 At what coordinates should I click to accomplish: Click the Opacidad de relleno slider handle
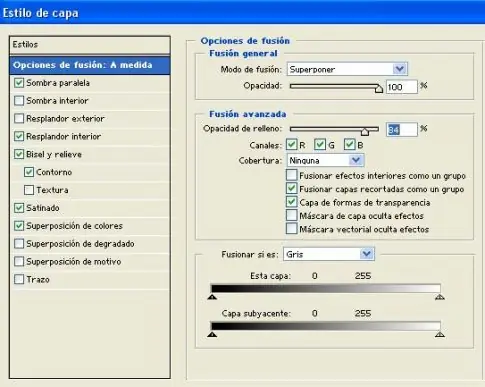365,131
